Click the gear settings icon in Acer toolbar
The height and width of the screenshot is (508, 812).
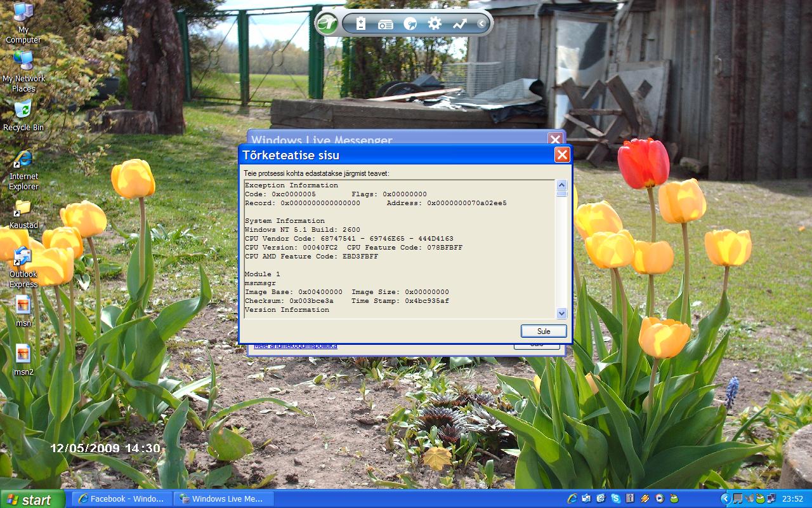pos(435,24)
